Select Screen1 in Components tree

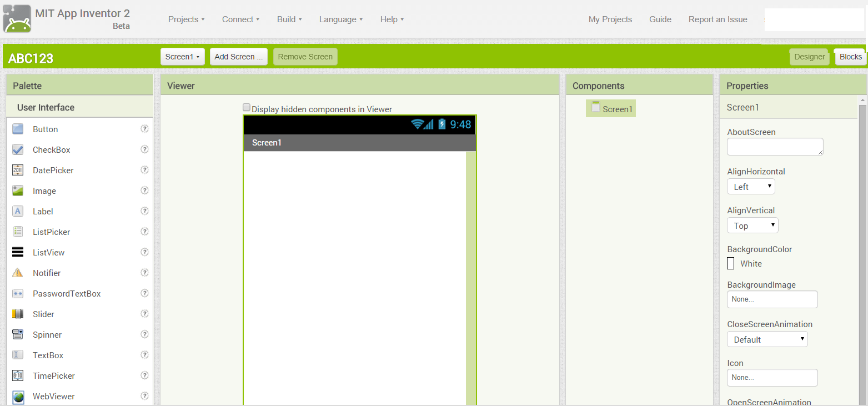(x=611, y=109)
